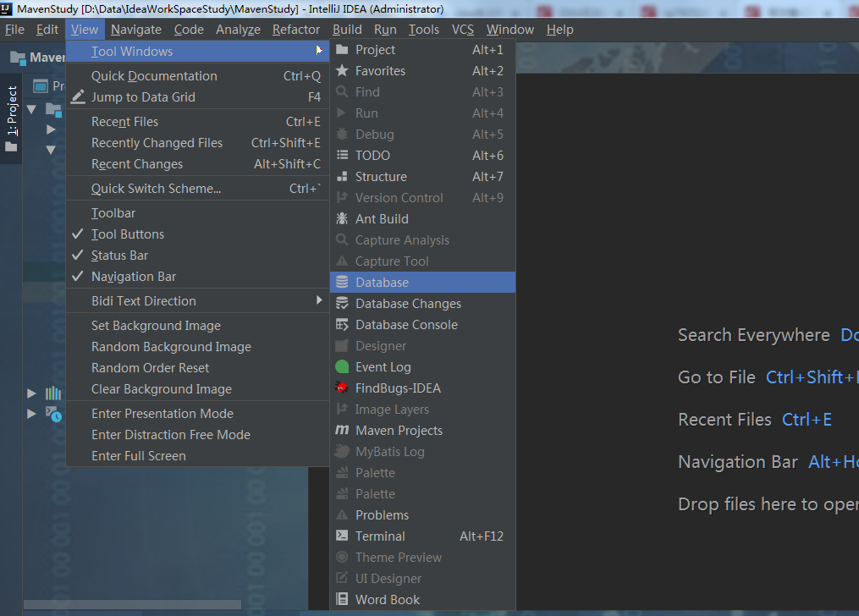This screenshot has height=616, width=859.
Task: Open the File menu
Action: pos(14,30)
